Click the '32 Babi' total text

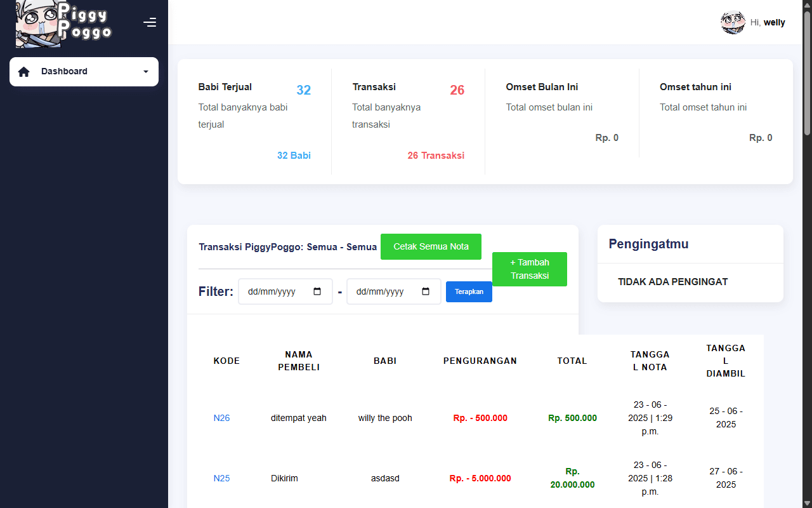tap(294, 156)
